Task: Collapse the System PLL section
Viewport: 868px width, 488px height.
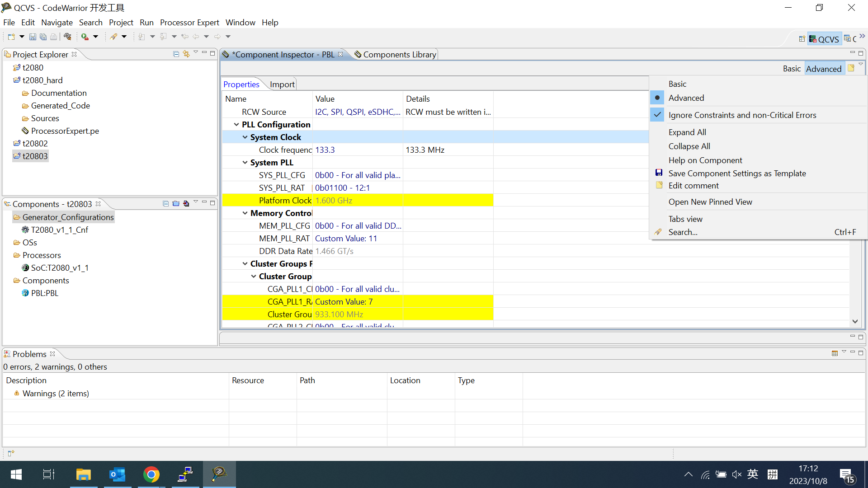Action: coord(245,162)
